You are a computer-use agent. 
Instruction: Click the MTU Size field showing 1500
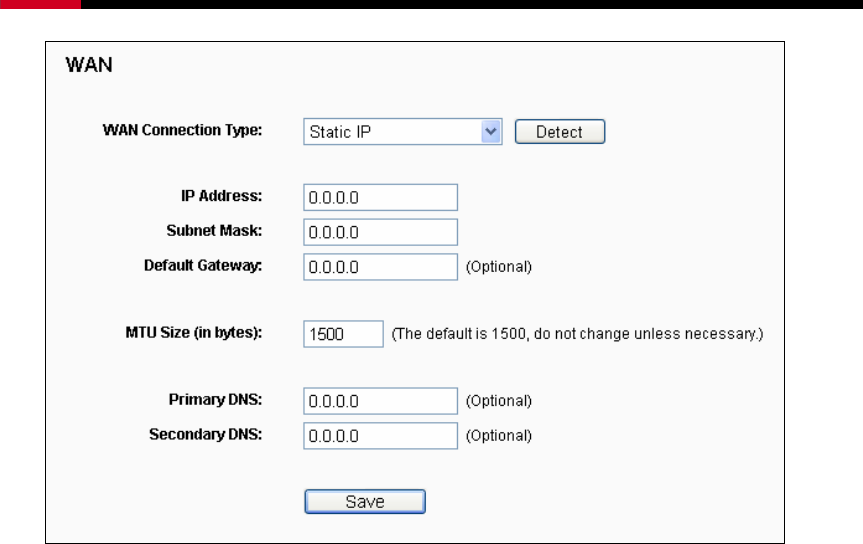click(x=343, y=334)
